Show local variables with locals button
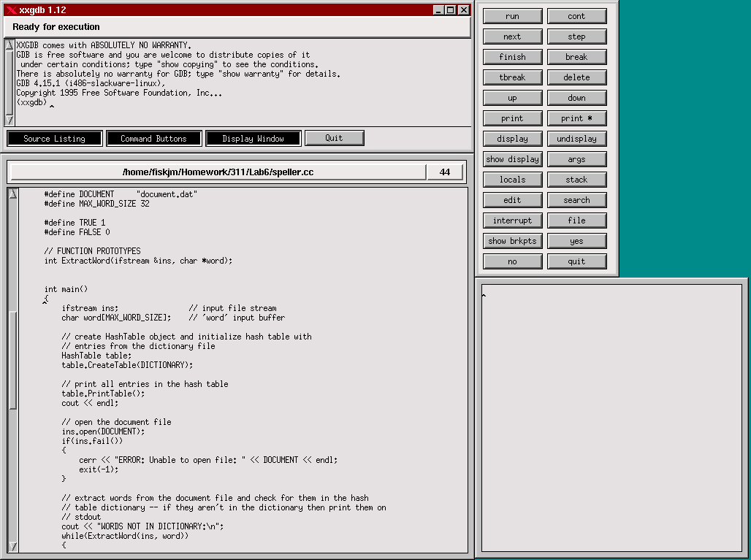This screenshot has height=560, width=751. (x=512, y=180)
